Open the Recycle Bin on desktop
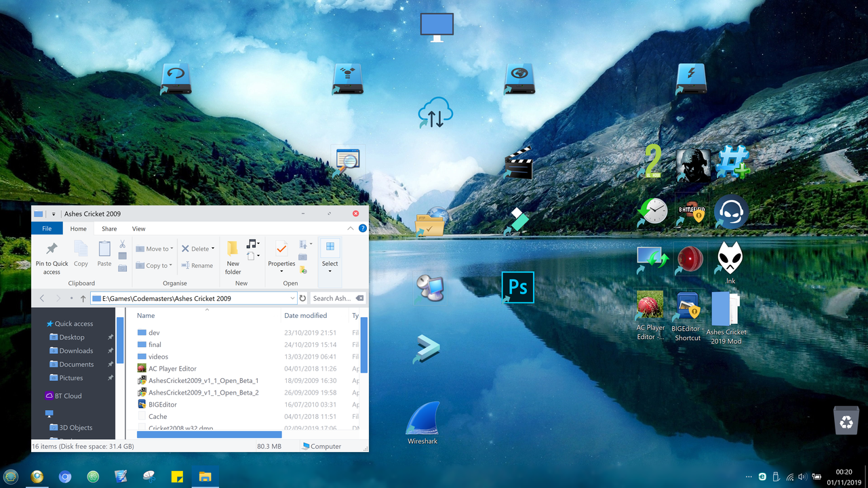The width and height of the screenshot is (868, 488). [846, 420]
